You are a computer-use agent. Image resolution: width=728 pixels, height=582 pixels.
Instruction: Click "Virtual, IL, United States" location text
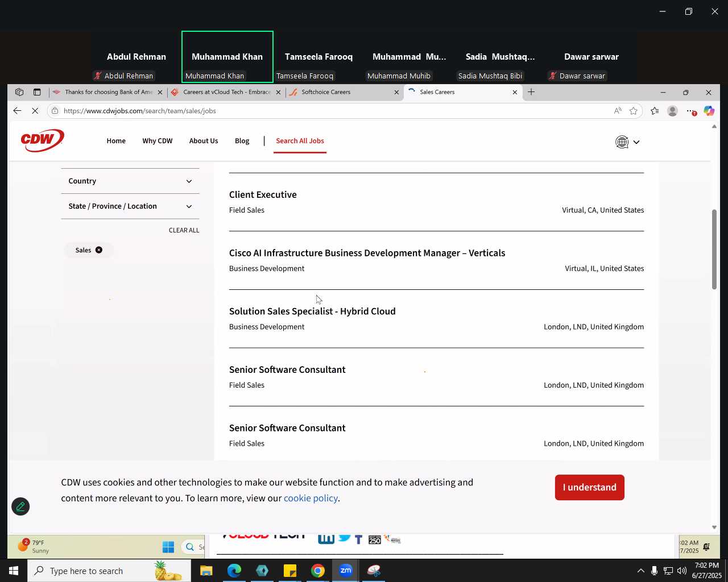coord(605,269)
